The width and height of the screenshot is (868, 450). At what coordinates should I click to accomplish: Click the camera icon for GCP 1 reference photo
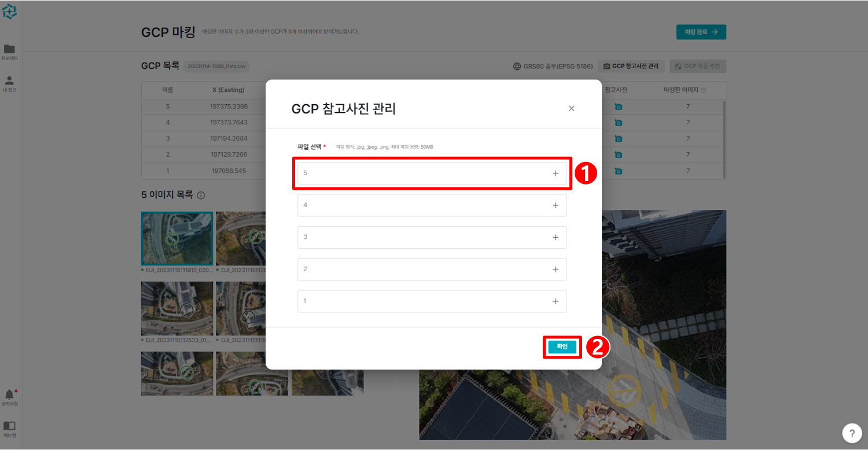click(x=619, y=171)
